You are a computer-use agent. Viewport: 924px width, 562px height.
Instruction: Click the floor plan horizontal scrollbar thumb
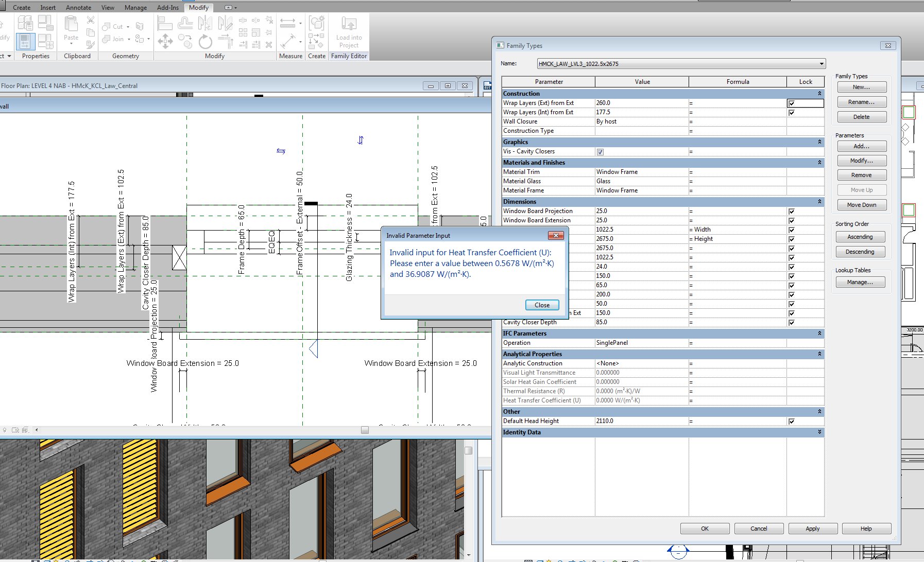point(365,430)
